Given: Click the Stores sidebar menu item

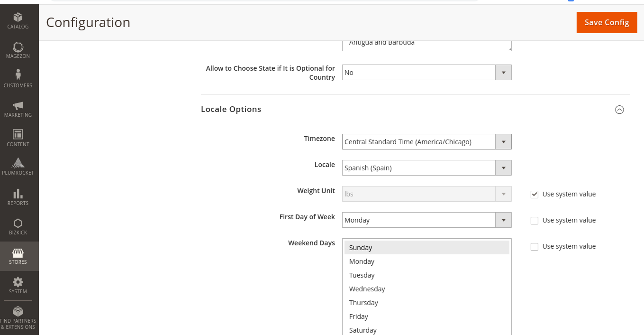Looking at the screenshot, I should point(18,256).
